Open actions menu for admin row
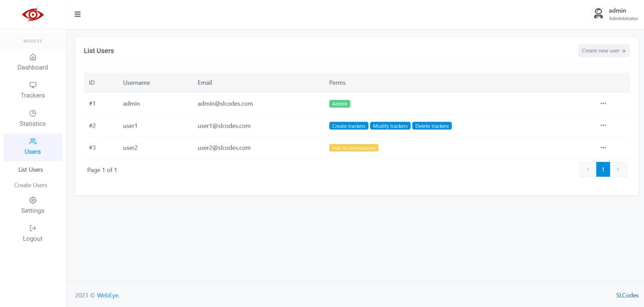This screenshot has height=307, width=644. click(x=603, y=103)
